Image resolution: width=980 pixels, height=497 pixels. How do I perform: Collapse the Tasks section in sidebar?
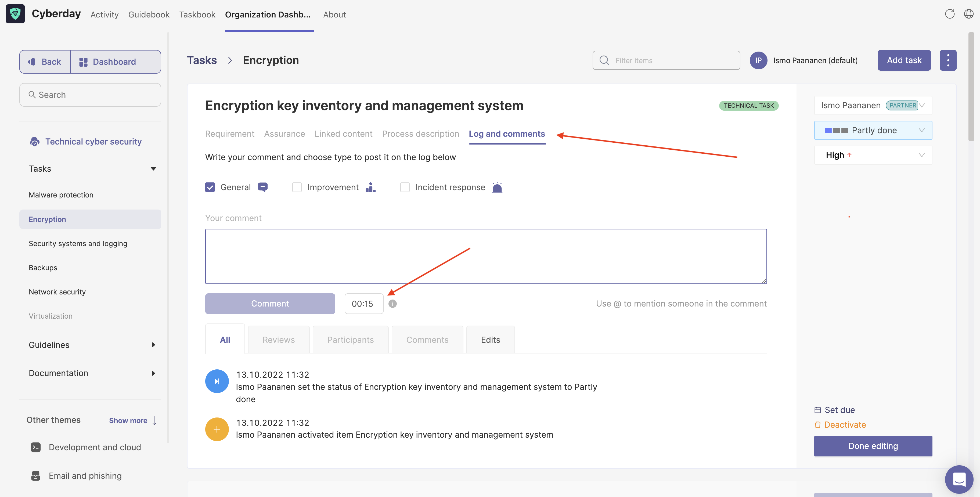coord(153,169)
